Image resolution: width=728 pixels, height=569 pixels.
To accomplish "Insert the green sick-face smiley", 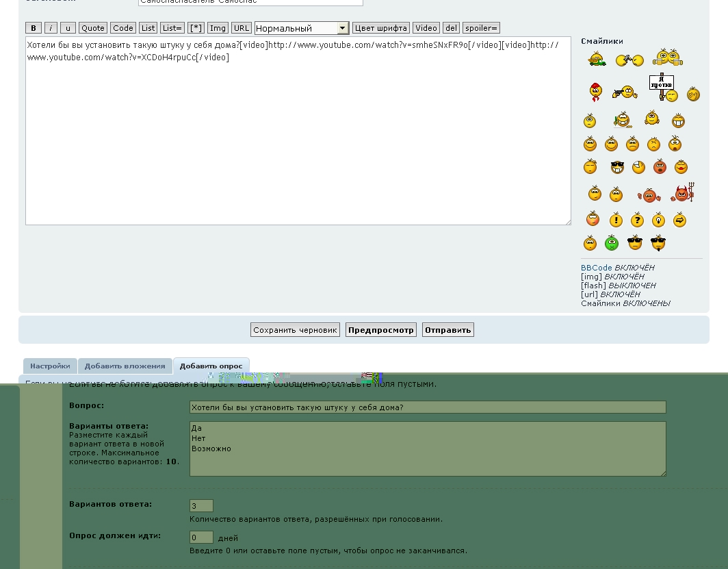I will (x=611, y=243).
